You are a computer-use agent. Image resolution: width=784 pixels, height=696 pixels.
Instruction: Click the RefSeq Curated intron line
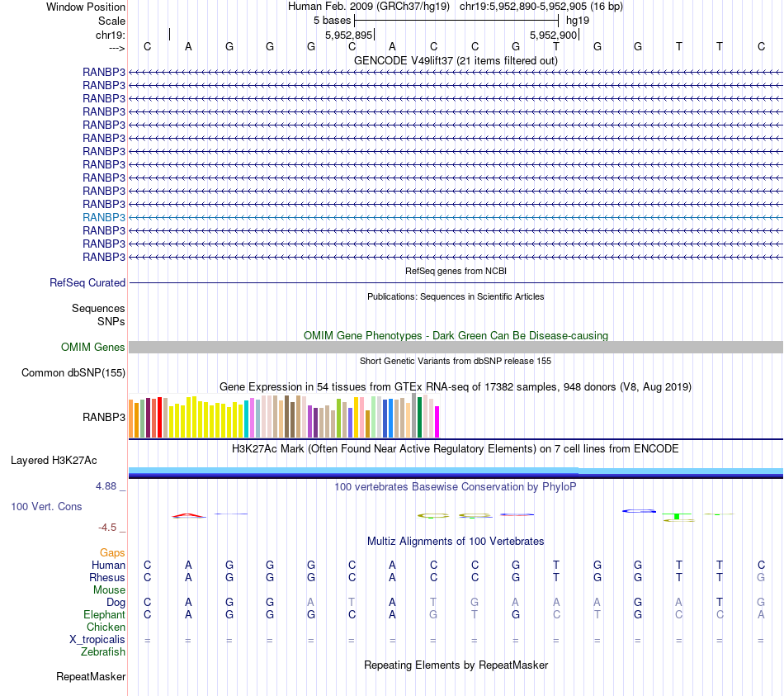click(456, 282)
